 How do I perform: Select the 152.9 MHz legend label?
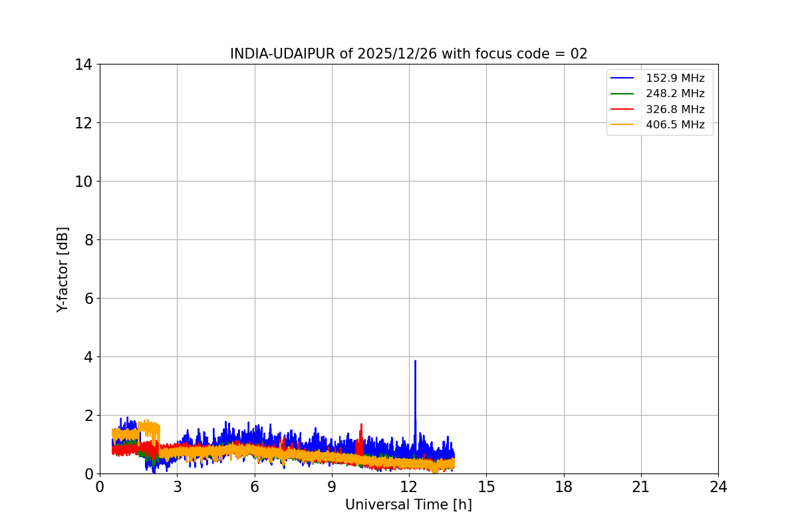click(x=675, y=78)
